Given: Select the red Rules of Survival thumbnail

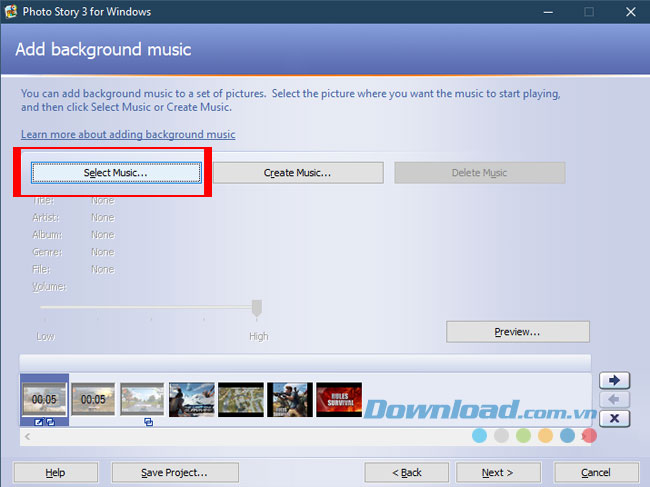Looking at the screenshot, I should (339, 400).
